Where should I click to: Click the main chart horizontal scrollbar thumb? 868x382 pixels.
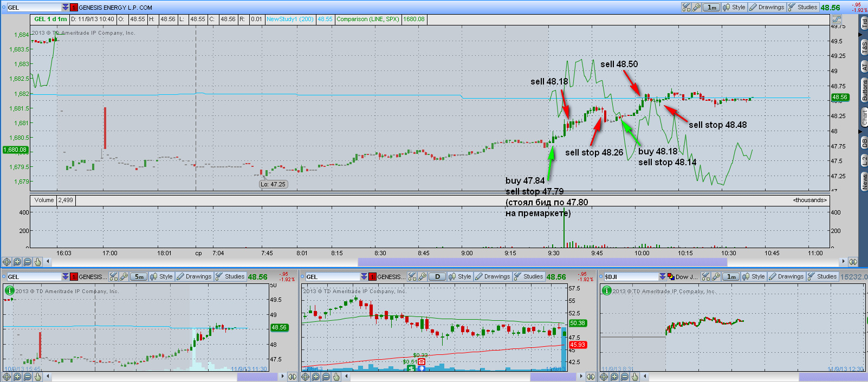542,262
